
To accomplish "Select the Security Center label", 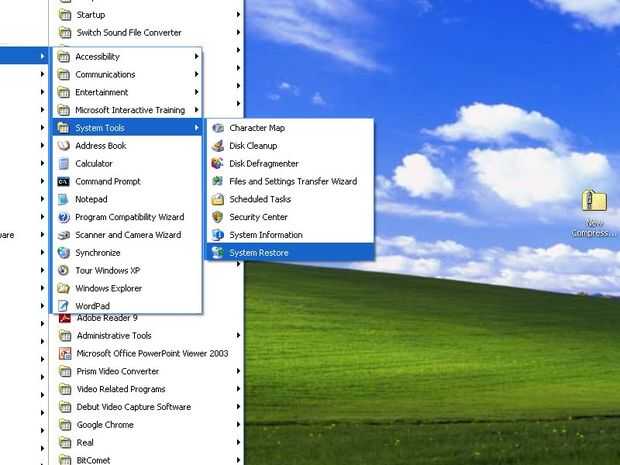I will pos(258,217).
